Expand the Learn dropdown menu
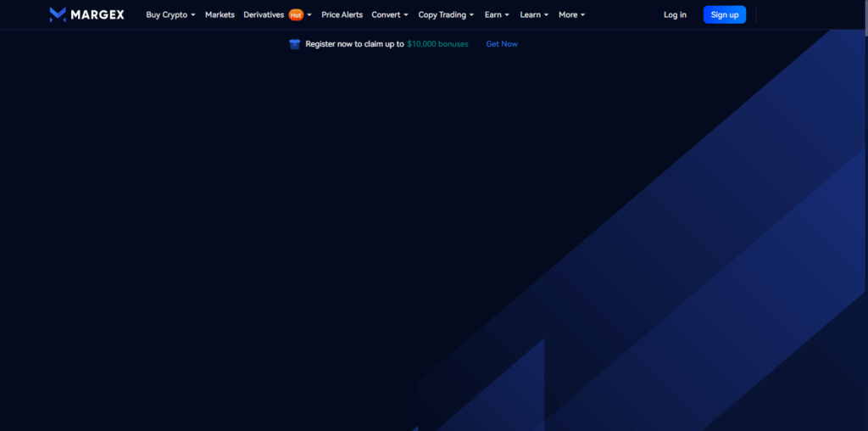This screenshot has width=868, height=431. 534,14
